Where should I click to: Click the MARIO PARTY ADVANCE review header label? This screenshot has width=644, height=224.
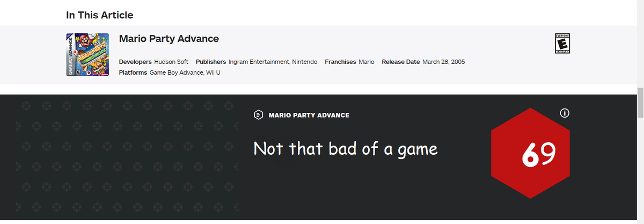pyautogui.click(x=309, y=115)
